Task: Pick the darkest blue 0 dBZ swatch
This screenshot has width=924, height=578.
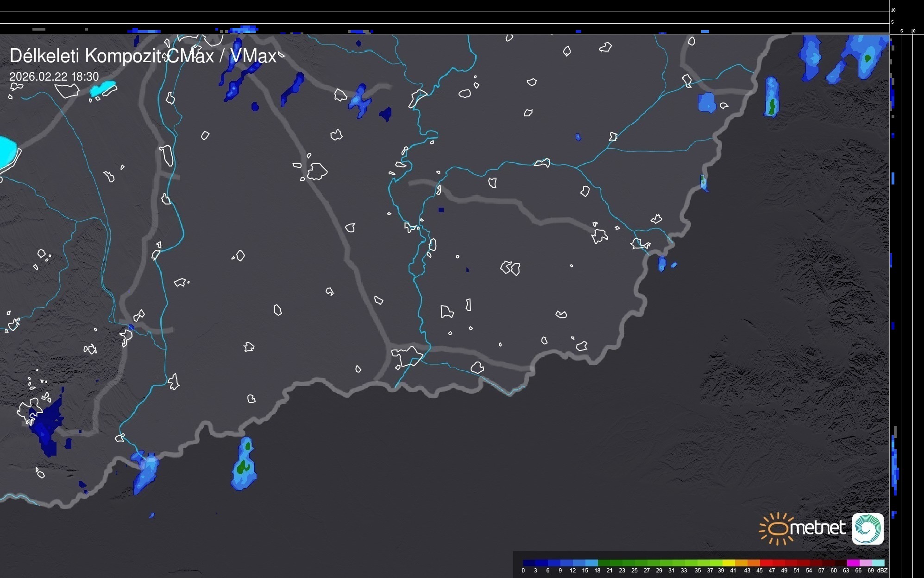Action: pyautogui.click(x=529, y=563)
